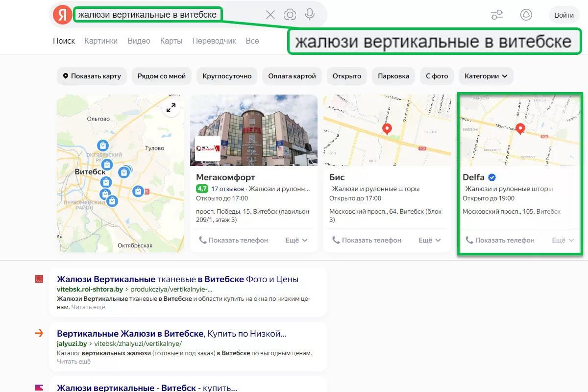Expand the map to fullscreen

171,108
